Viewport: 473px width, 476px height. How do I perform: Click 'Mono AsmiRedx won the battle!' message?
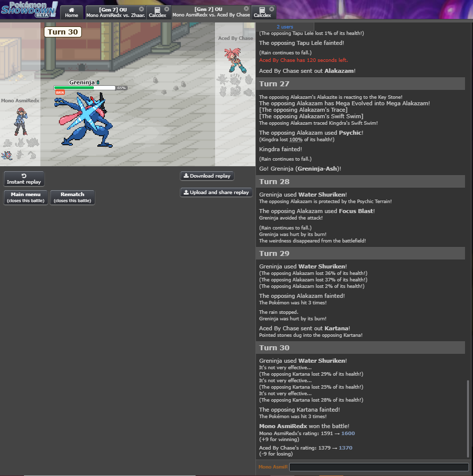pyautogui.click(x=304, y=426)
